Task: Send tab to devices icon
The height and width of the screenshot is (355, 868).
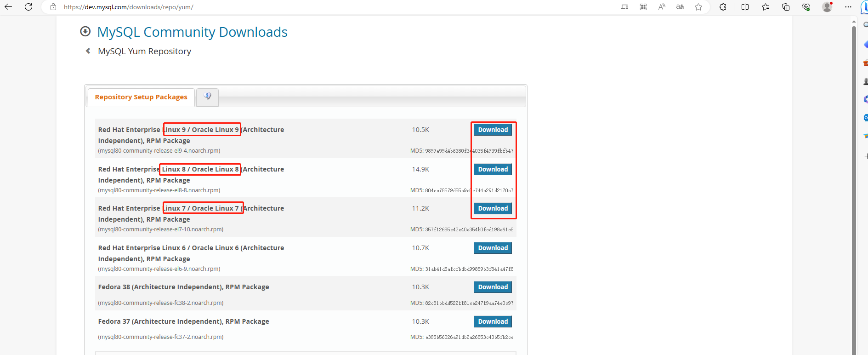Action: pyautogui.click(x=625, y=7)
